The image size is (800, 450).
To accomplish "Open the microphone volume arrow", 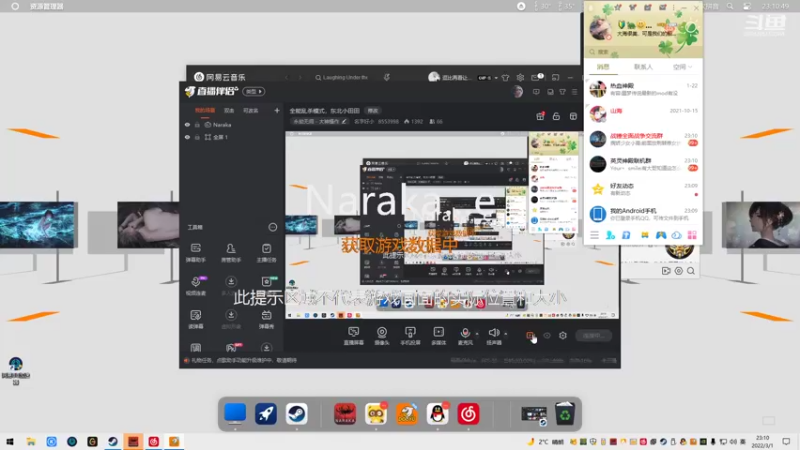I will pos(477,334).
